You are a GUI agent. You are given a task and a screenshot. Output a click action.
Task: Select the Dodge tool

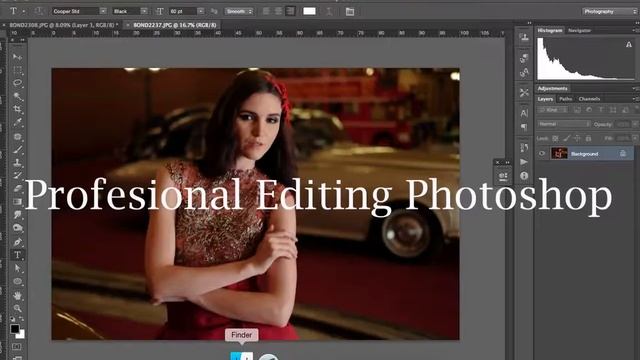tap(17, 228)
